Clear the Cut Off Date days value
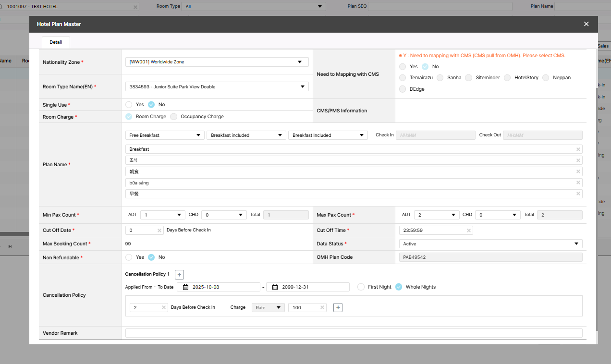 (x=159, y=231)
